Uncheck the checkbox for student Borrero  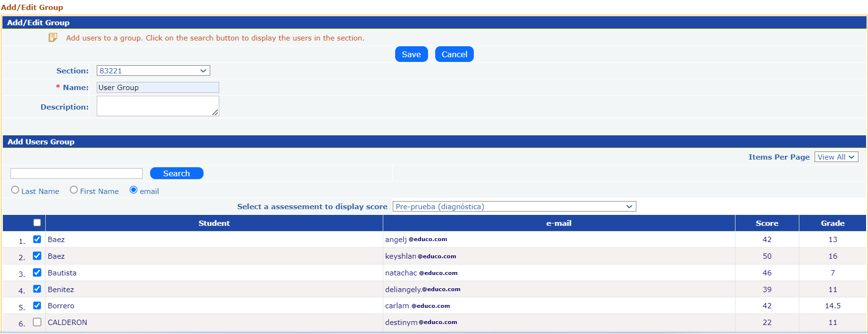(37, 305)
